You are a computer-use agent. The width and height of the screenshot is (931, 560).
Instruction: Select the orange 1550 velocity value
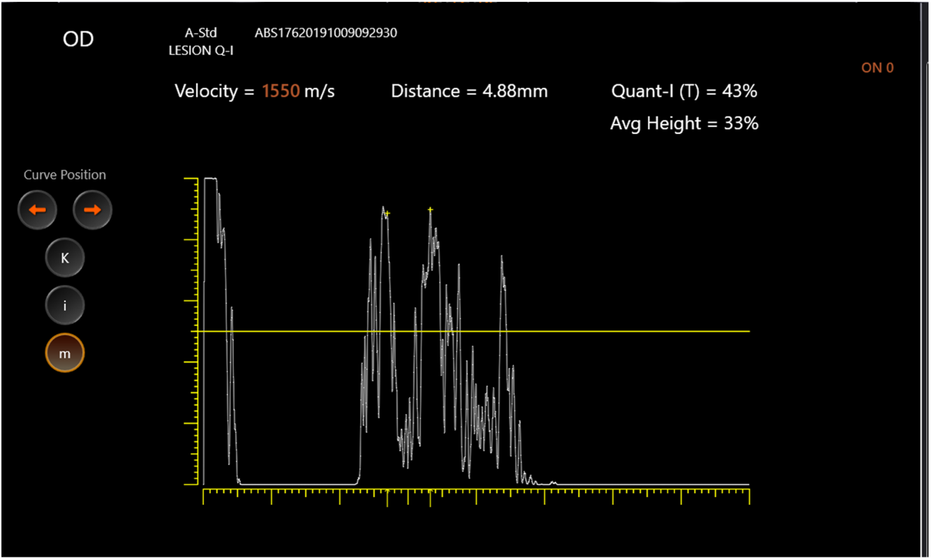pyautogui.click(x=281, y=91)
